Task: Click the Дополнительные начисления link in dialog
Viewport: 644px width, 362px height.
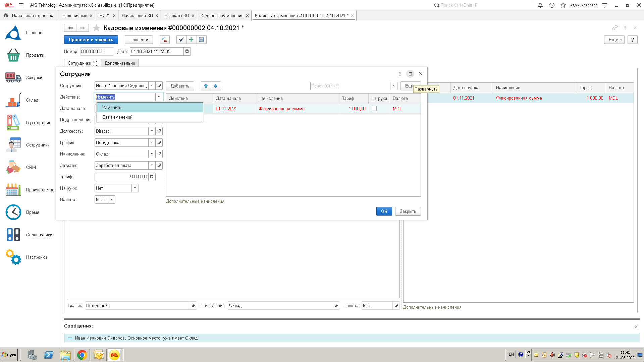Action: click(x=195, y=201)
